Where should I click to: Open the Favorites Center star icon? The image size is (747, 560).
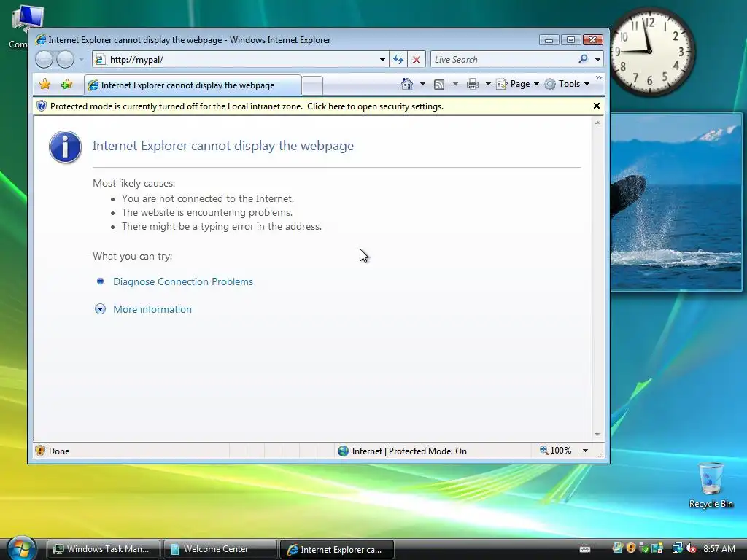click(x=44, y=85)
